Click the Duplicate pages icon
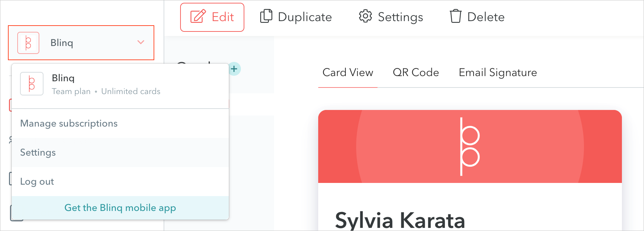 tap(266, 16)
